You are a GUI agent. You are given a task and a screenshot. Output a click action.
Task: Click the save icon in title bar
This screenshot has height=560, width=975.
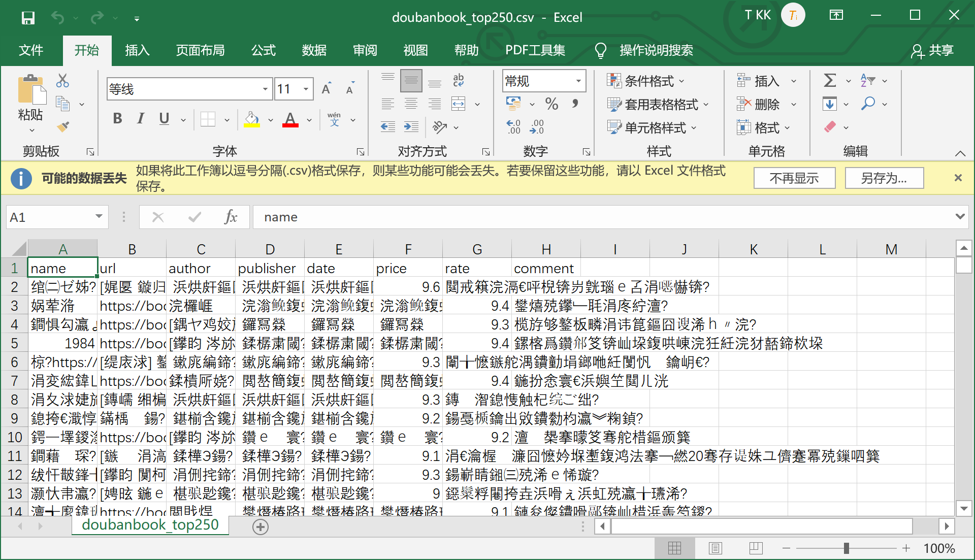coord(28,18)
